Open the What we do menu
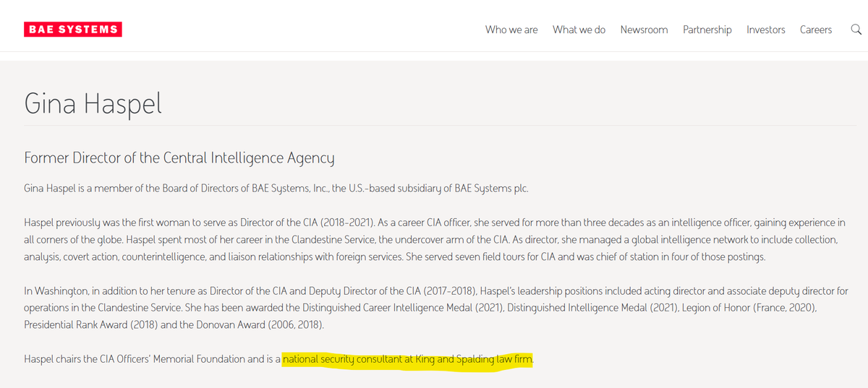The width and height of the screenshot is (868, 388). coord(579,30)
